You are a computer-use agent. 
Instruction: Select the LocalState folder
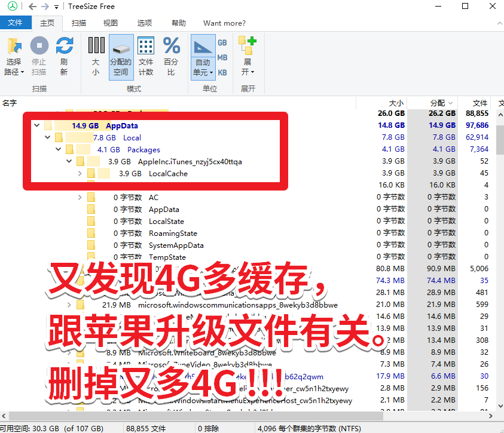[x=166, y=221]
